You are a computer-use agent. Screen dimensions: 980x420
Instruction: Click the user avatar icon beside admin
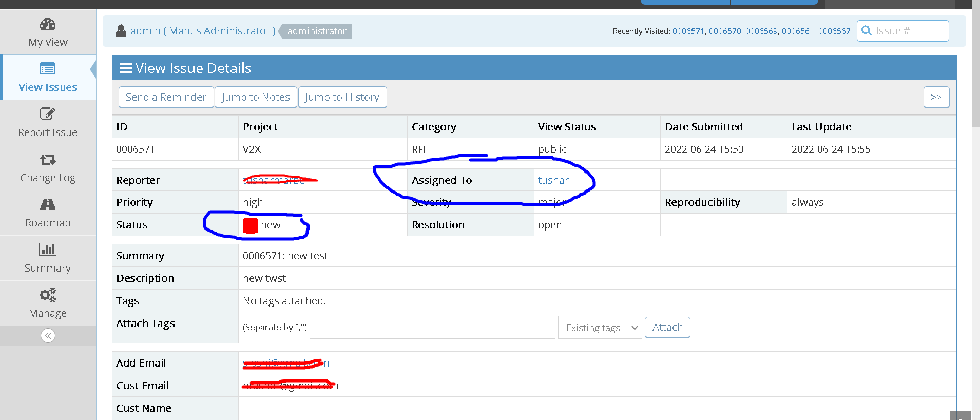click(121, 31)
